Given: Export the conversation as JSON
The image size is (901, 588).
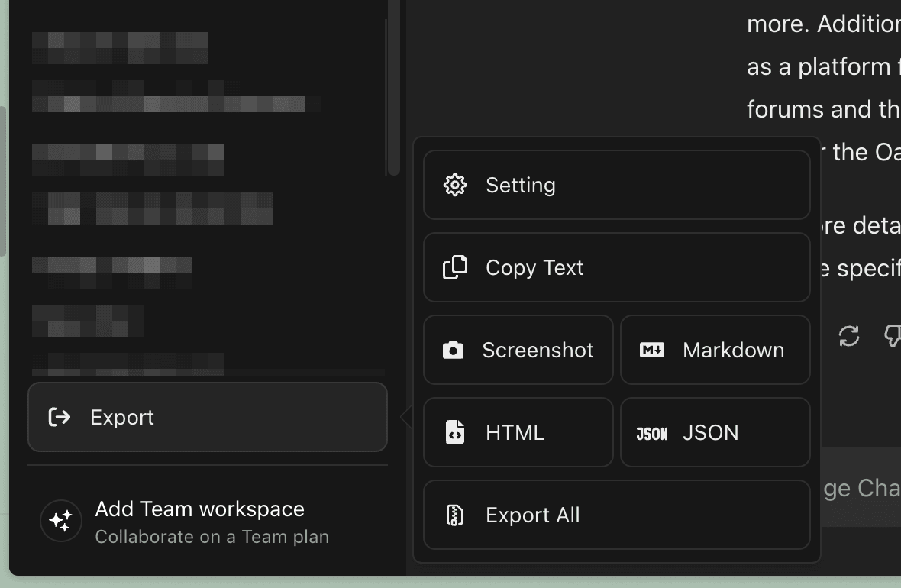Looking at the screenshot, I should click(x=715, y=432).
